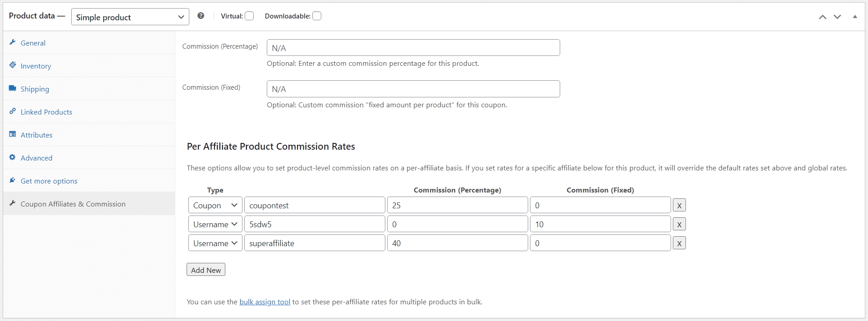Follow the bulk assign tool link
868x321 pixels.
coord(265,302)
